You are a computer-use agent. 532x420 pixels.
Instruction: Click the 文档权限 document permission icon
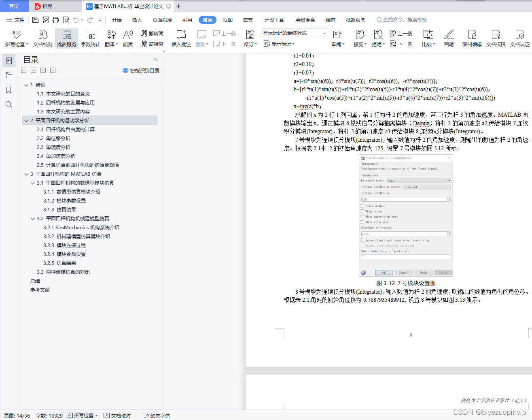[496, 38]
